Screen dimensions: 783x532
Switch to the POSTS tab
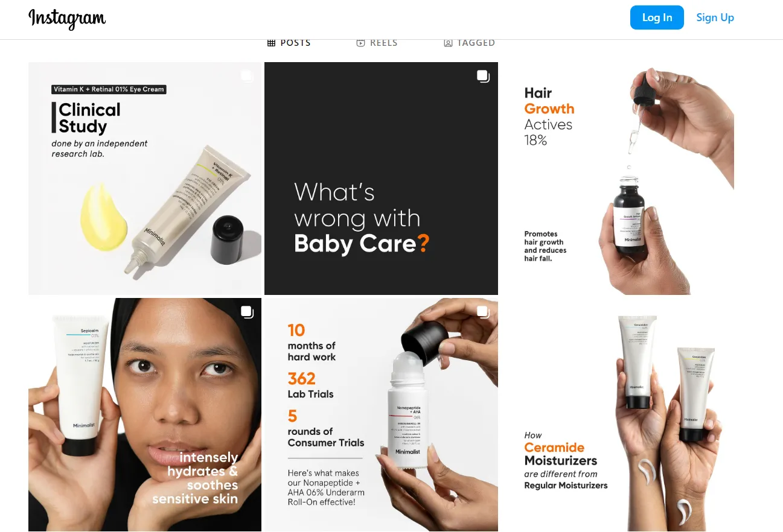pos(289,43)
